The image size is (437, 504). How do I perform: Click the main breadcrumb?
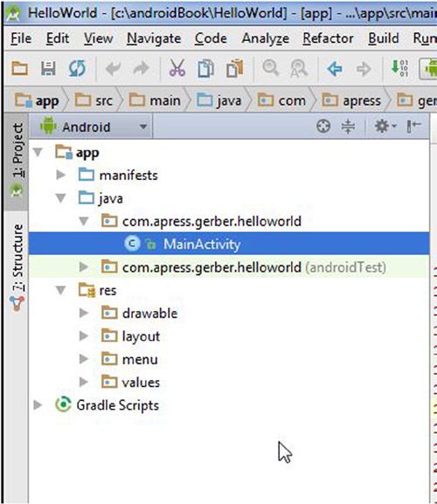[x=155, y=101]
